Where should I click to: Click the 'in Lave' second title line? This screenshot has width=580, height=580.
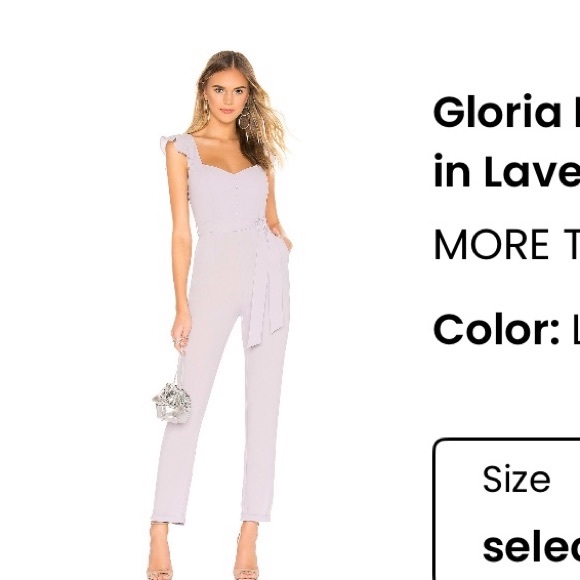[507, 171]
